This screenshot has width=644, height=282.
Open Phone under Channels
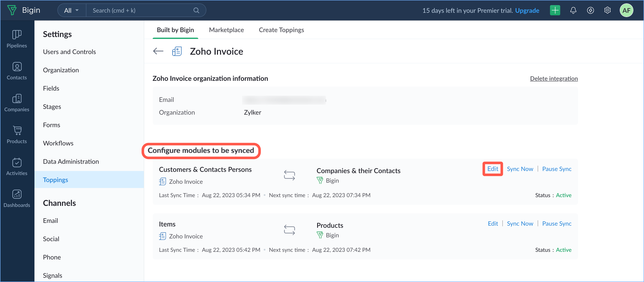click(x=52, y=257)
